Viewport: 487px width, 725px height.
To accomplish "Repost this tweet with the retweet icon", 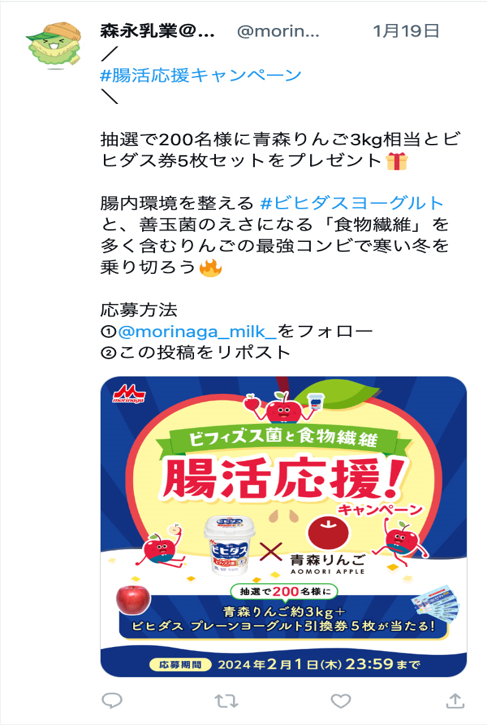I will (x=226, y=701).
